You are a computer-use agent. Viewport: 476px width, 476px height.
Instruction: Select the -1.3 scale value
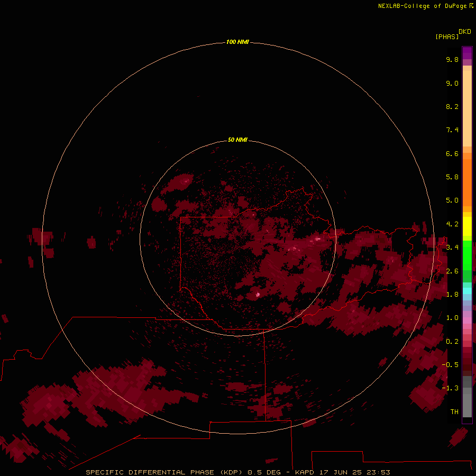pyautogui.click(x=450, y=388)
